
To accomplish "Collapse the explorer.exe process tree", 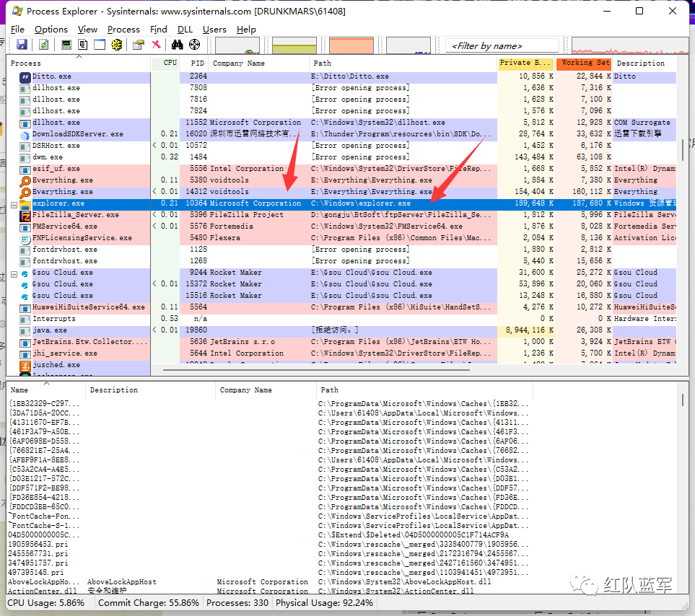I will (x=14, y=205).
